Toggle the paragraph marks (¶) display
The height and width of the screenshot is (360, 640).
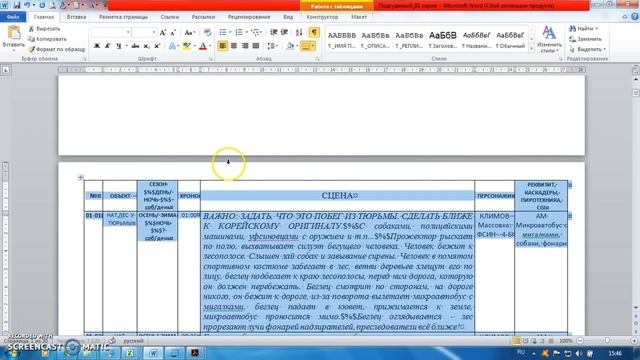tap(314, 32)
